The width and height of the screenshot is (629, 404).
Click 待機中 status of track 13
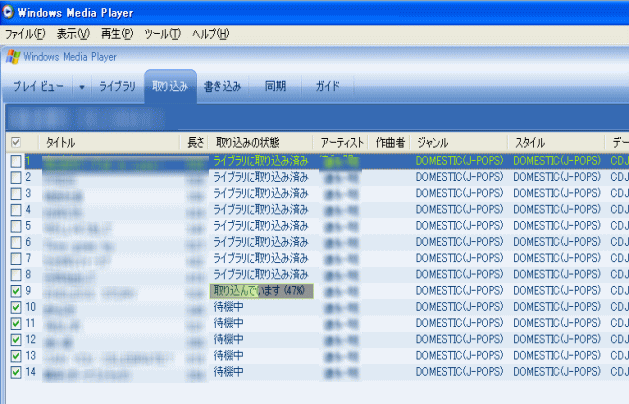click(x=229, y=356)
